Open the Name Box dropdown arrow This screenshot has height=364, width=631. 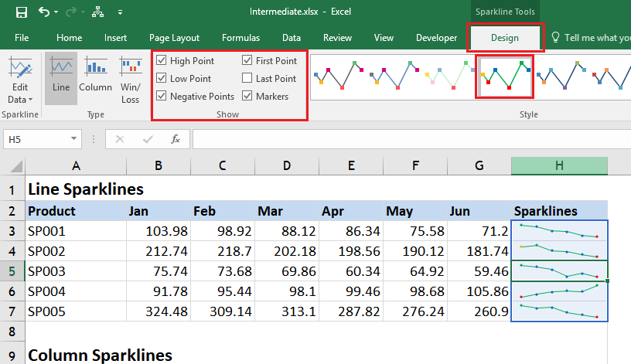(x=74, y=139)
